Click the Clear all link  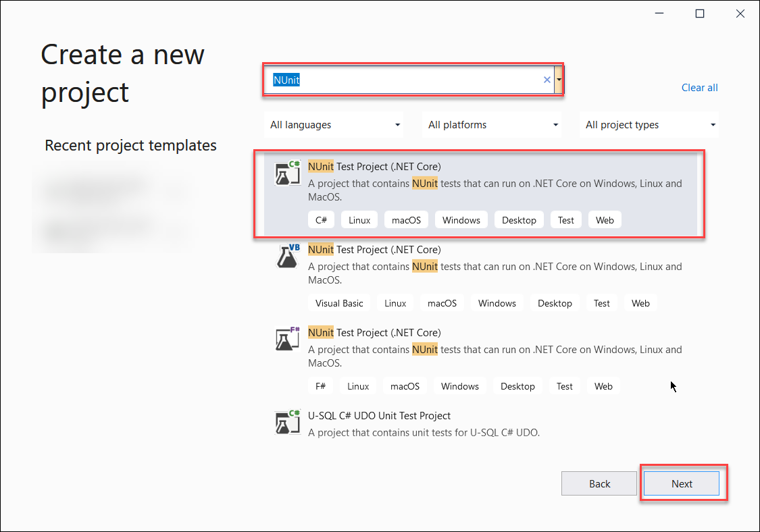(699, 88)
